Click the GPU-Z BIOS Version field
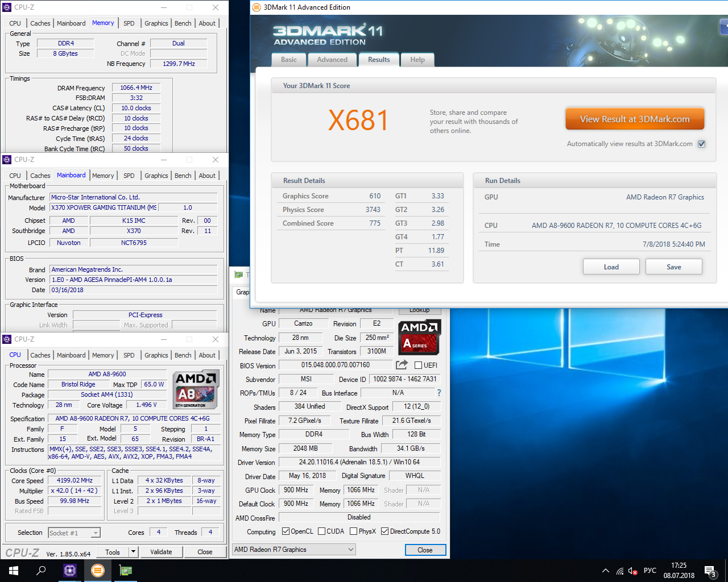The height and width of the screenshot is (582, 728). 336,365
